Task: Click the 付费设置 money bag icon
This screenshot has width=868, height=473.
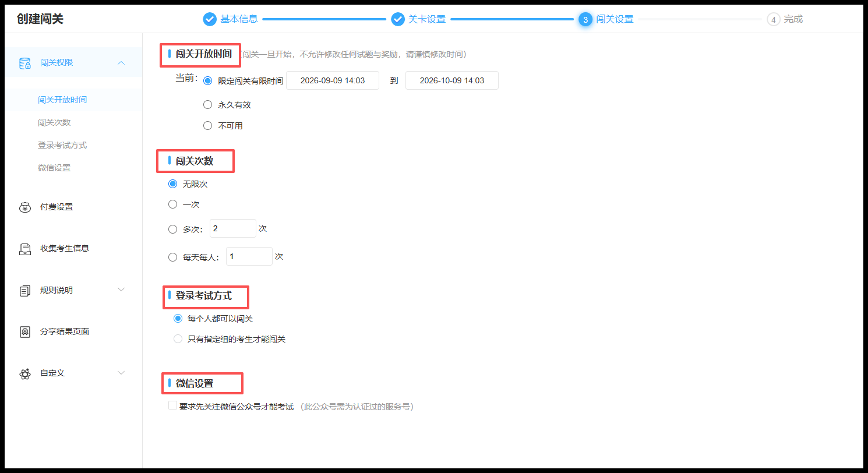Action: pyautogui.click(x=25, y=207)
